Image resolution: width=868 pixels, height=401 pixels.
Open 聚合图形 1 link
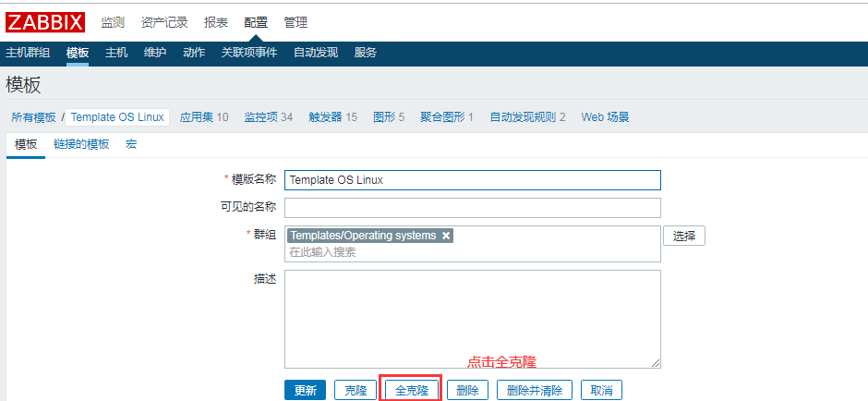(x=447, y=117)
